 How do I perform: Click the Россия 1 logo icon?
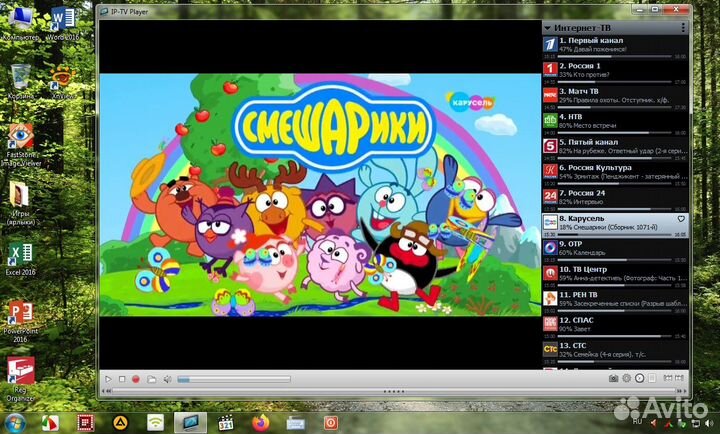tap(550, 70)
